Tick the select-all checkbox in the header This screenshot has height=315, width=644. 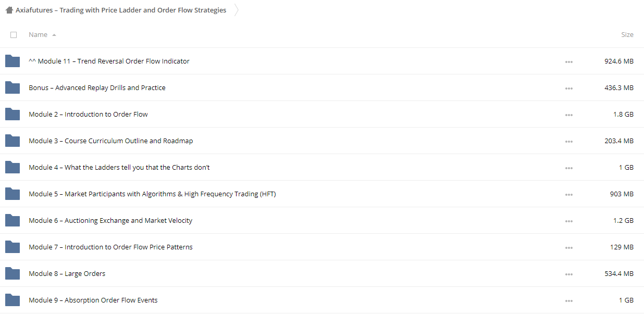tap(14, 35)
